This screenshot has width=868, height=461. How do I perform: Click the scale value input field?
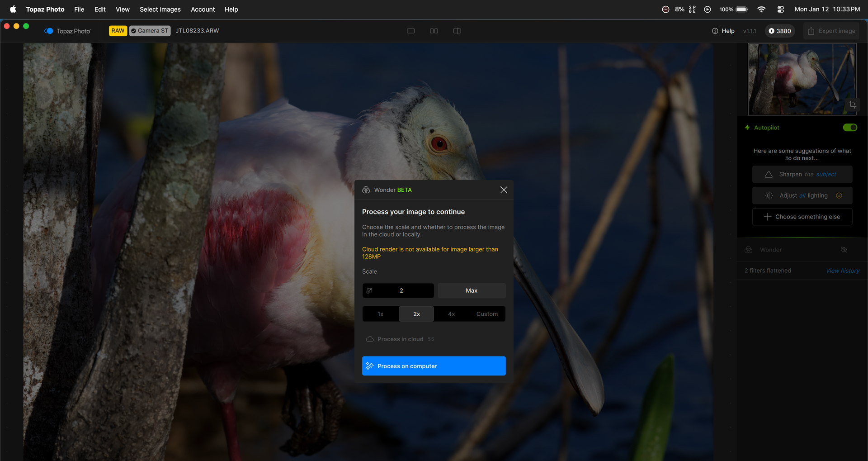(401, 290)
